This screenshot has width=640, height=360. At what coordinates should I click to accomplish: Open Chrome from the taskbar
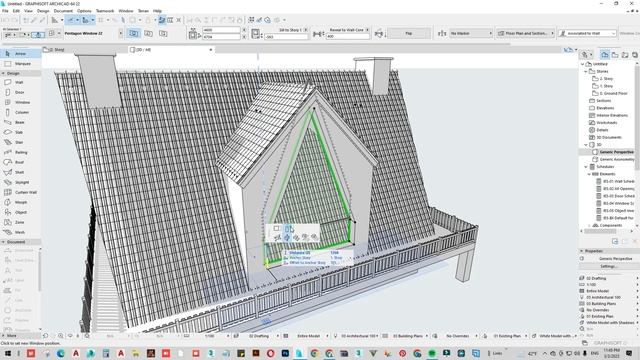coord(314,353)
